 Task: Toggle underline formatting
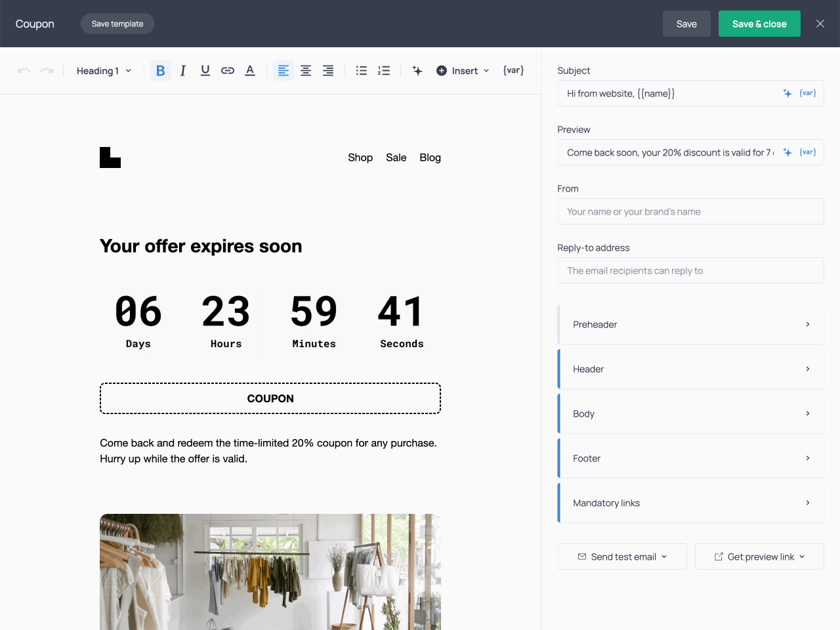pos(205,70)
